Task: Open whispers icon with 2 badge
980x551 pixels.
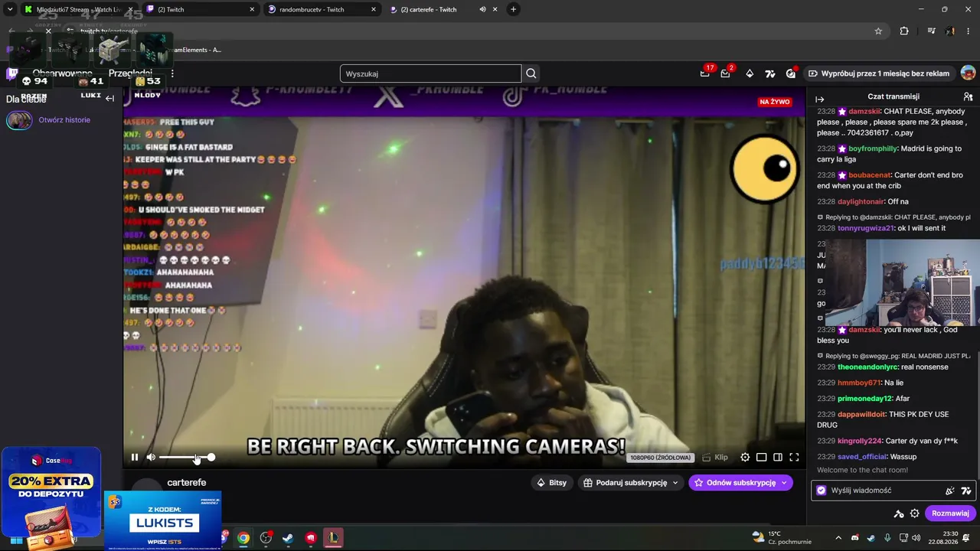Action: (726, 73)
